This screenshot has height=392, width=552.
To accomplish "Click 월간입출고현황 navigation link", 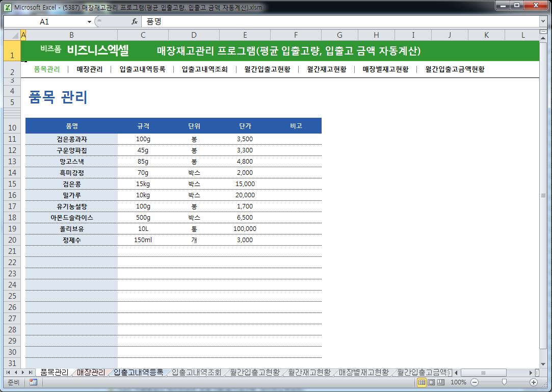I will tap(267, 69).
